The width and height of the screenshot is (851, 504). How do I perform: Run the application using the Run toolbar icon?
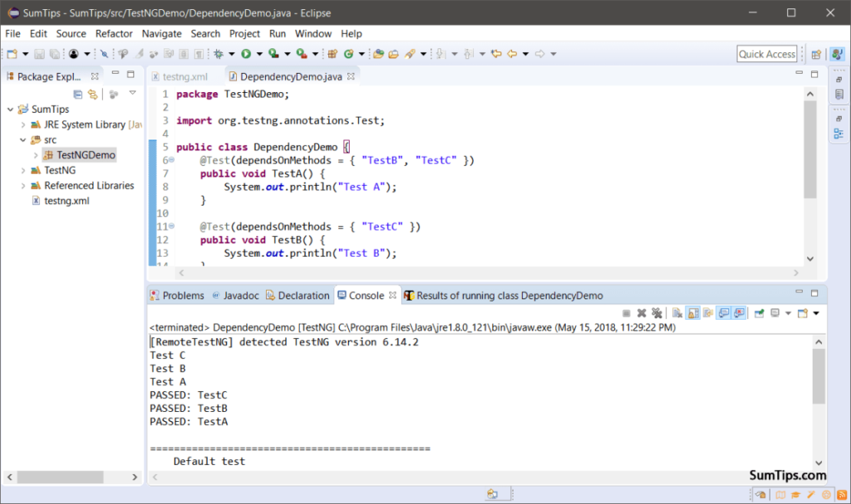[x=246, y=53]
